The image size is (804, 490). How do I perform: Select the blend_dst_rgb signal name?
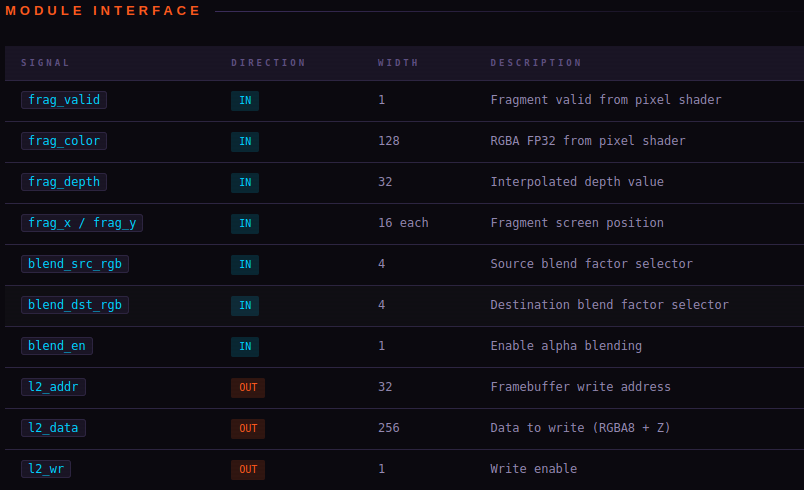click(x=75, y=305)
